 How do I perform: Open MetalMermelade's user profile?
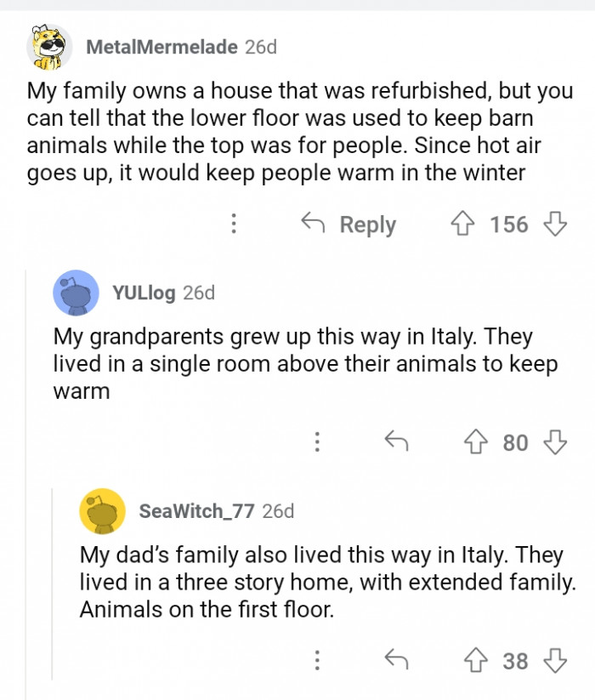pyautogui.click(x=161, y=47)
